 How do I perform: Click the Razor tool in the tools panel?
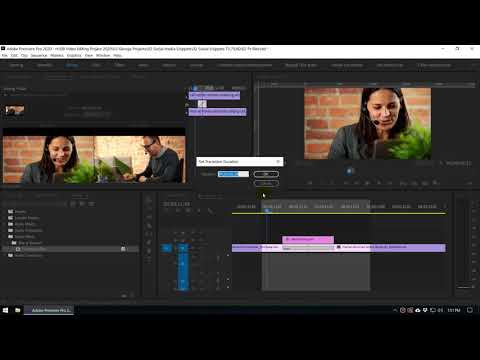pos(149,226)
